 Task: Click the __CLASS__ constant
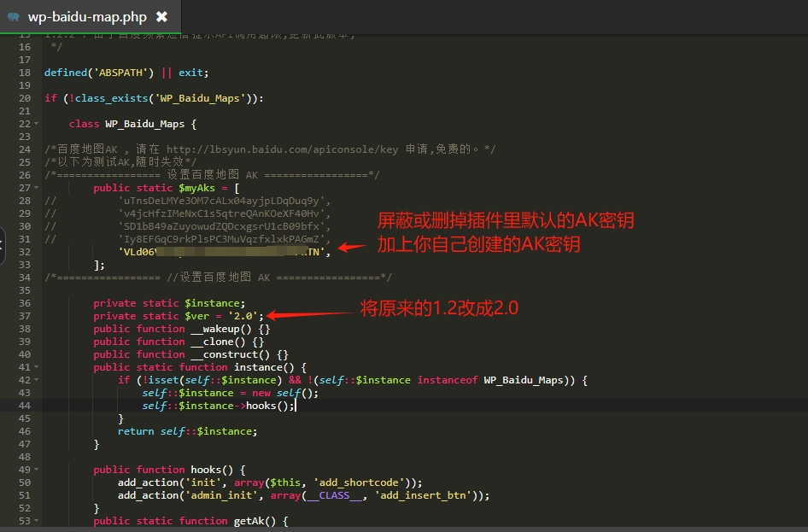(x=335, y=495)
